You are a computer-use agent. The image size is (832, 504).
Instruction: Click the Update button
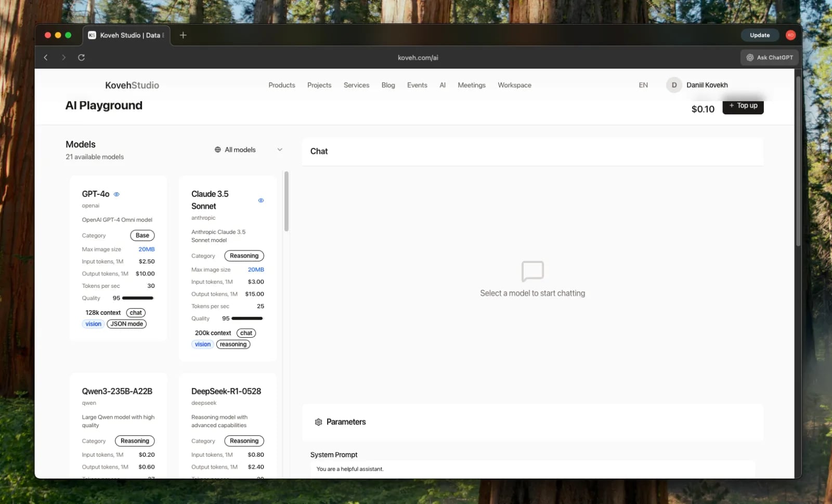pyautogui.click(x=760, y=35)
